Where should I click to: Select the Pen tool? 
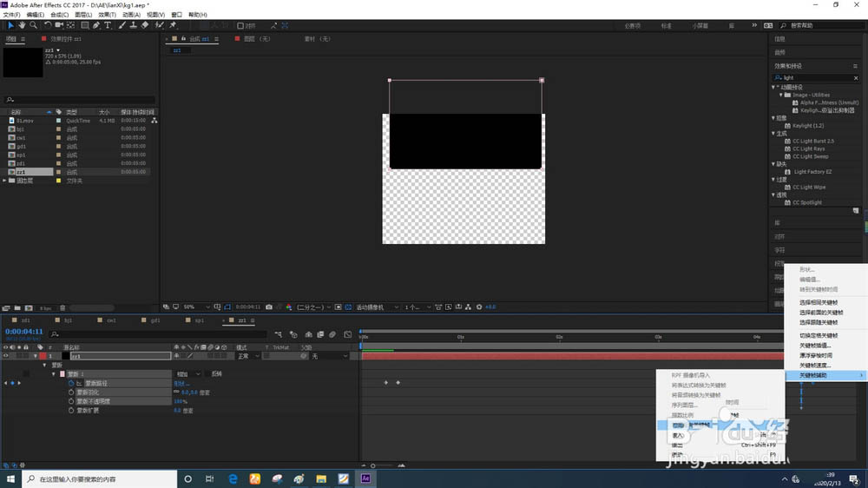[96, 25]
